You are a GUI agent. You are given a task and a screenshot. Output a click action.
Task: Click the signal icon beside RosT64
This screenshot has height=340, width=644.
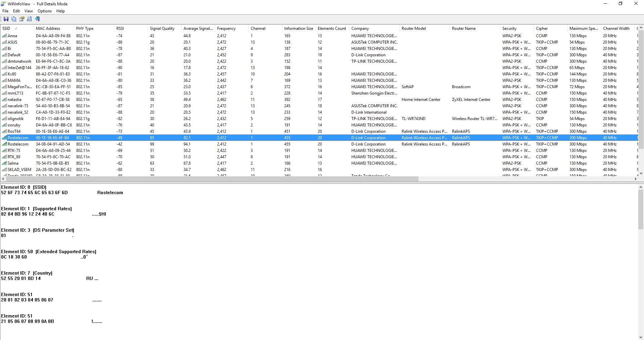coord(5,131)
